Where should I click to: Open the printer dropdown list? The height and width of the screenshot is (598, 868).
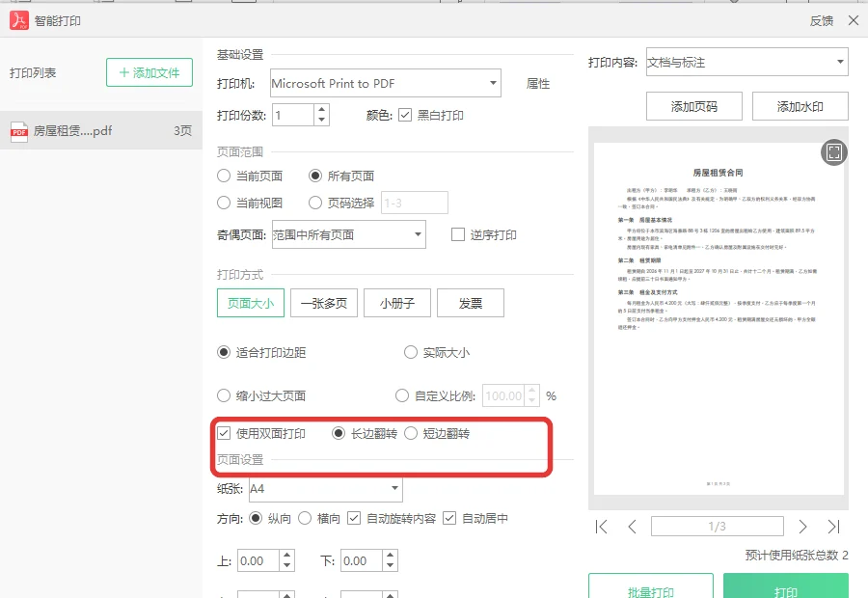coord(385,84)
